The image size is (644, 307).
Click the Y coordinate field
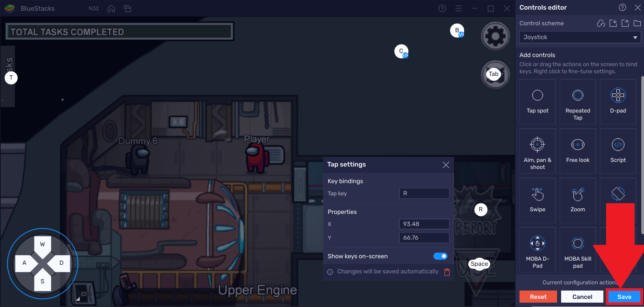pos(424,238)
